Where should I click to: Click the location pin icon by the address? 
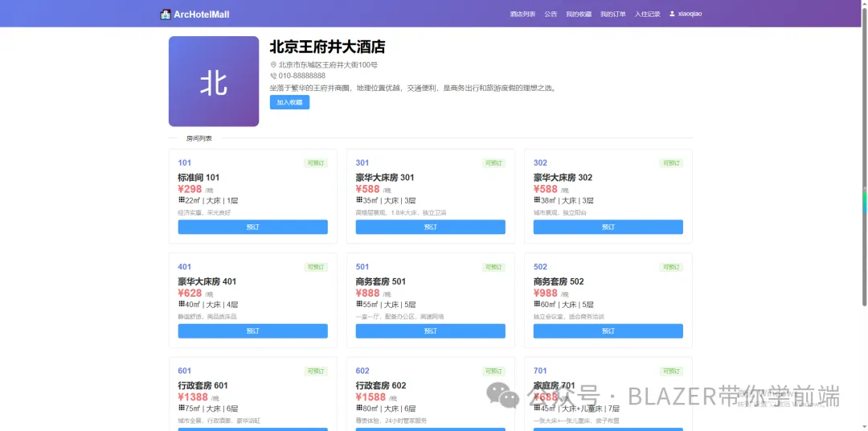click(273, 65)
